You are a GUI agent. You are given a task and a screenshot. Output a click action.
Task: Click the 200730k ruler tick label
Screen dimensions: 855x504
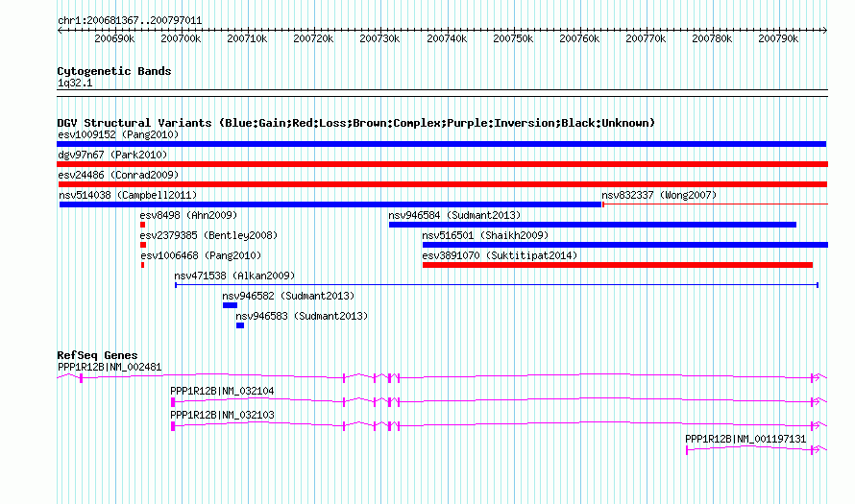(x=380, y=39)
